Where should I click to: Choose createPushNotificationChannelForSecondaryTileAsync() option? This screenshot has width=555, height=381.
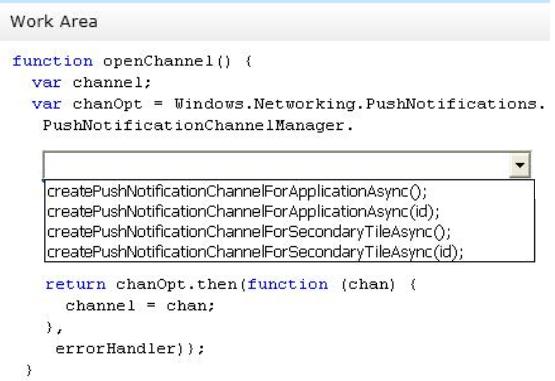(x=249, y=232)
